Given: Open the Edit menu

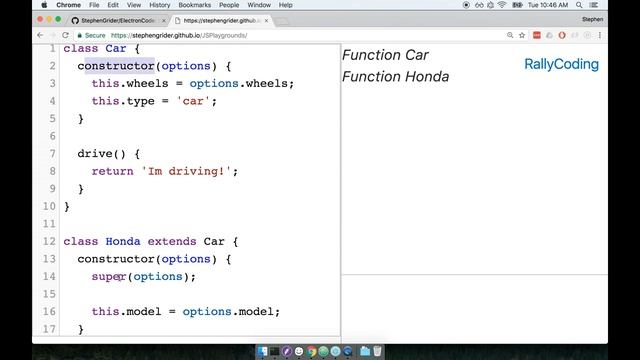Looking at the screenshot, I should 113,5.
